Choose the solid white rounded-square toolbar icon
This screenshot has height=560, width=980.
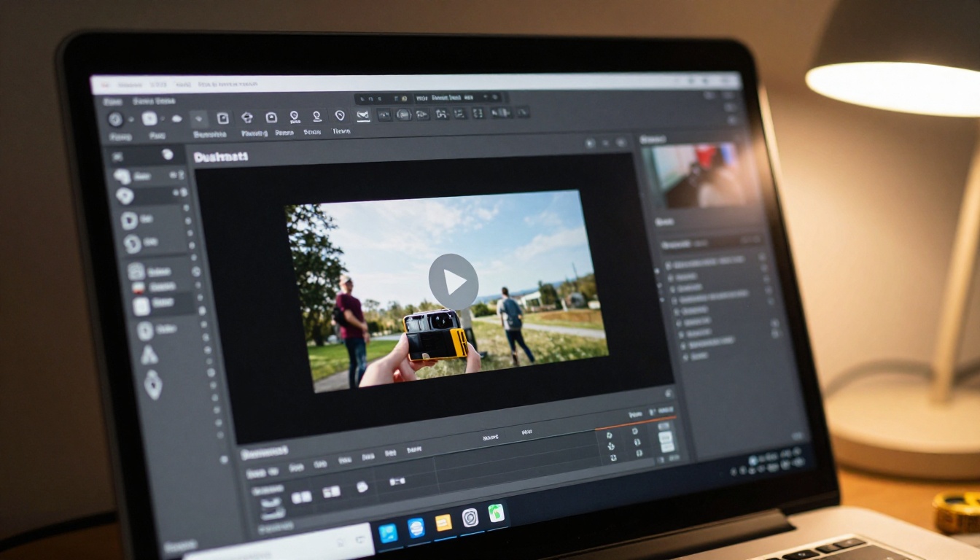click(x=149, y=119)
